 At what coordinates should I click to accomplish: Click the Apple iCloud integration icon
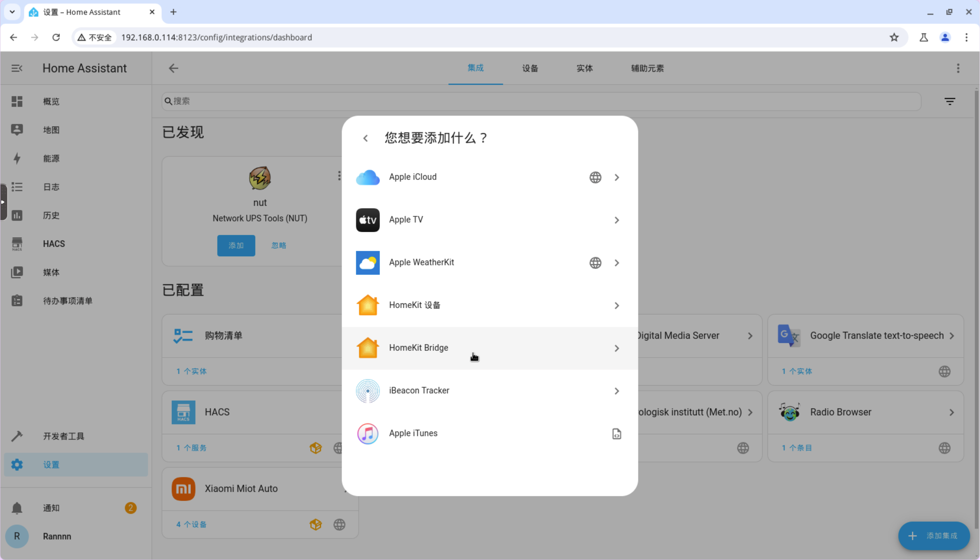(x=367, y=177)
